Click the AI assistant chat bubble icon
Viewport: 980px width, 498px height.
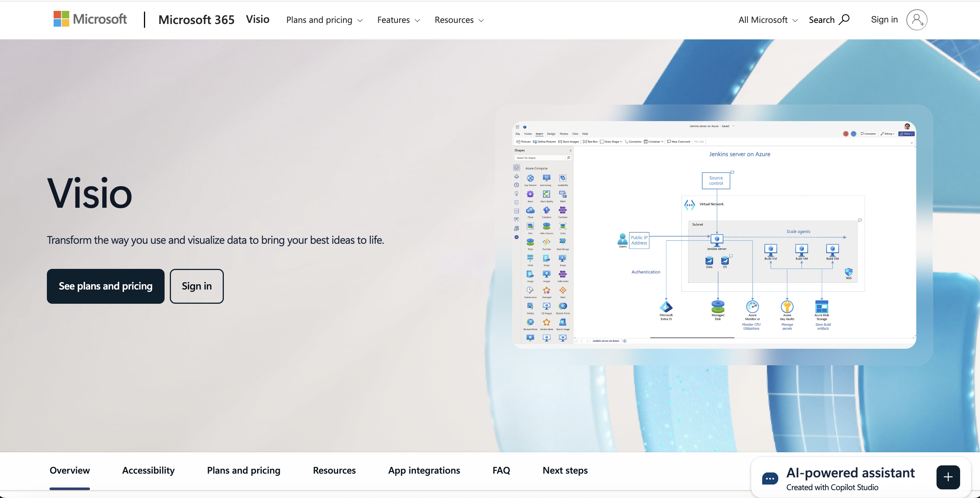click(x=770, y=478)
